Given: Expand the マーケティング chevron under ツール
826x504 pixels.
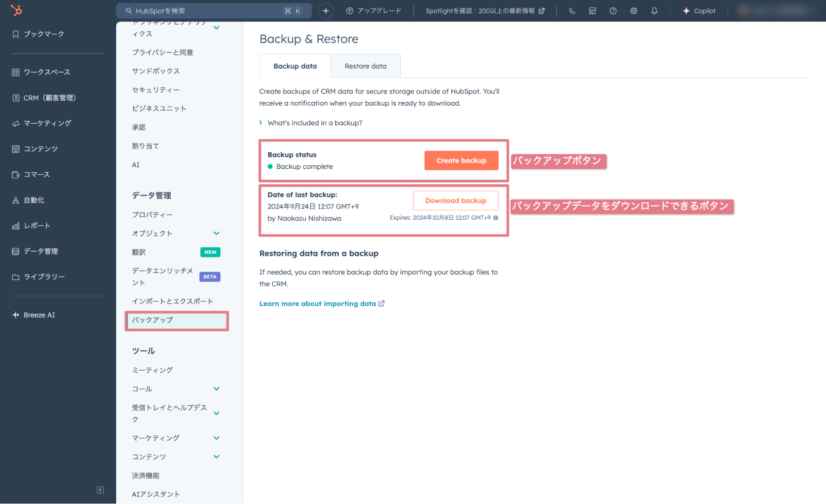Looking at the screenshot, I should click(217, 438).
